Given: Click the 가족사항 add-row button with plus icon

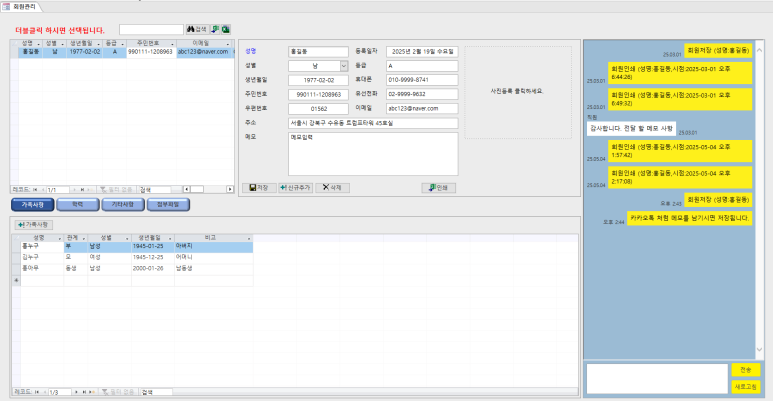Looking at the screenshot, I should point(33,225).
